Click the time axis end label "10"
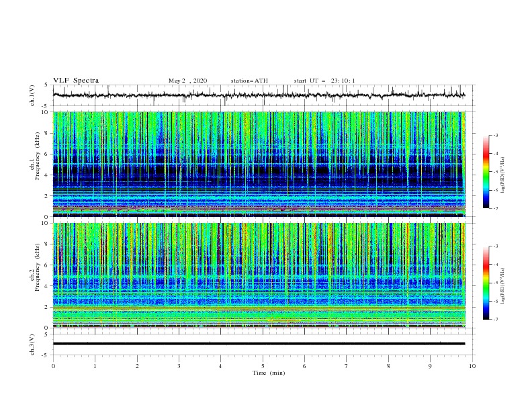Screen dimensions: 532x411 point(472,366)
